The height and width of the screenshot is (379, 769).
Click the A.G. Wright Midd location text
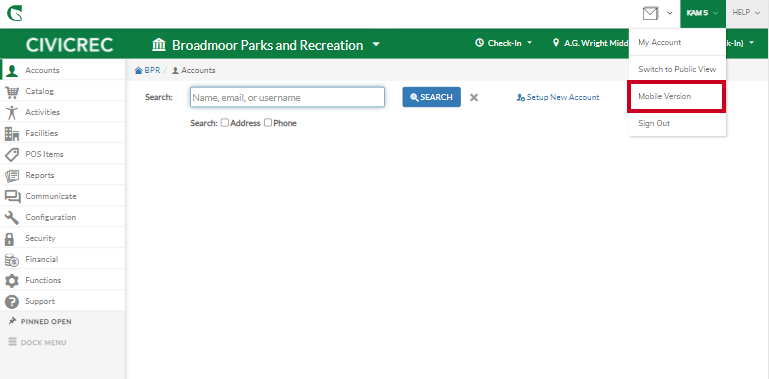(596, 43)
